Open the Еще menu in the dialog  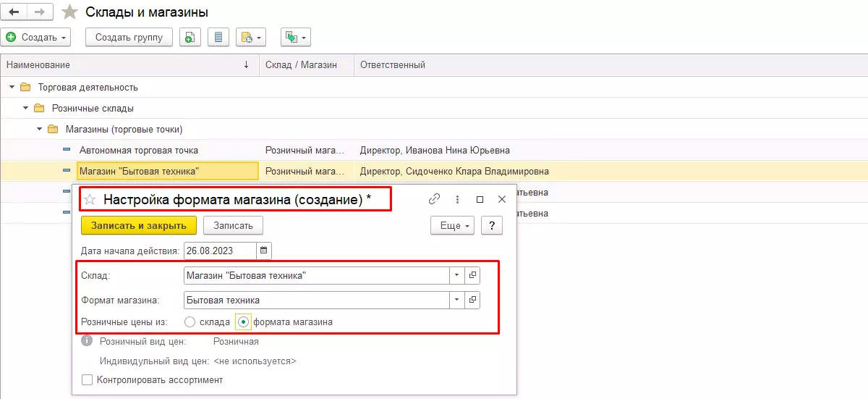[452, 225]
